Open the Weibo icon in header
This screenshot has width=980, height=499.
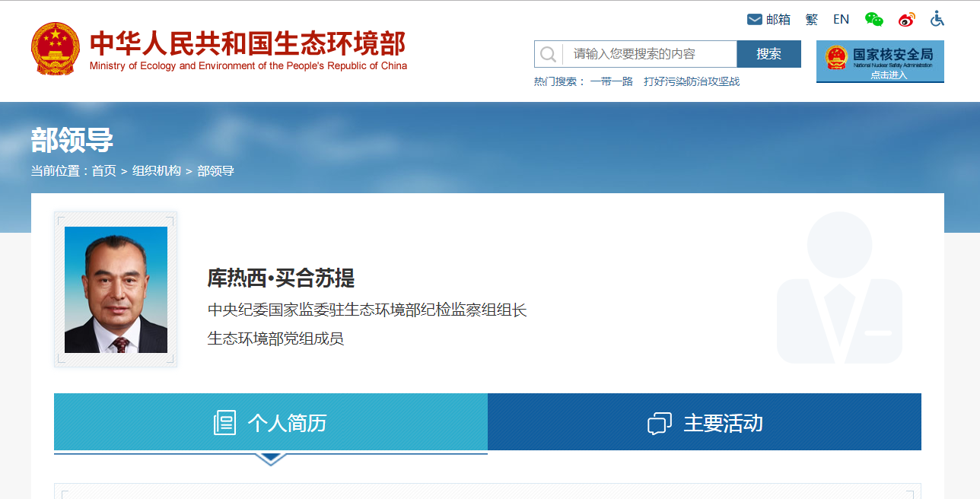[906, 19]
